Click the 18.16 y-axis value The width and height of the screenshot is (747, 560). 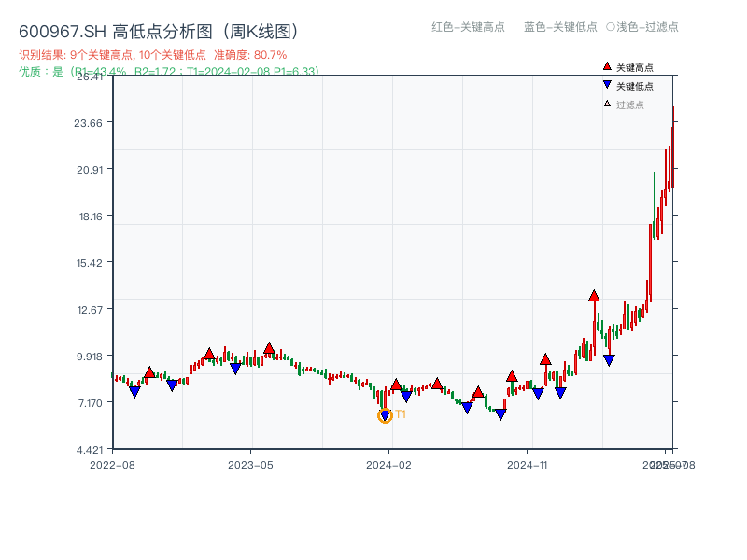pos(91,217)
